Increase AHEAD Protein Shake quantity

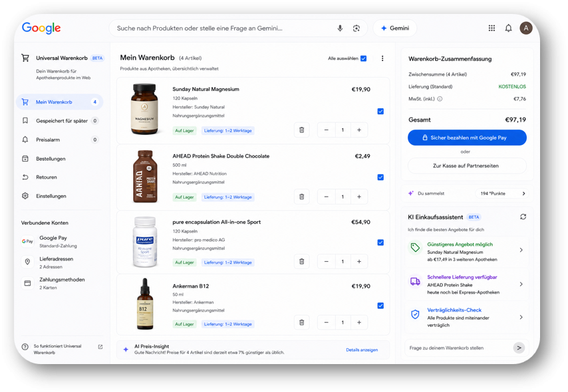(x=359, y=197)
